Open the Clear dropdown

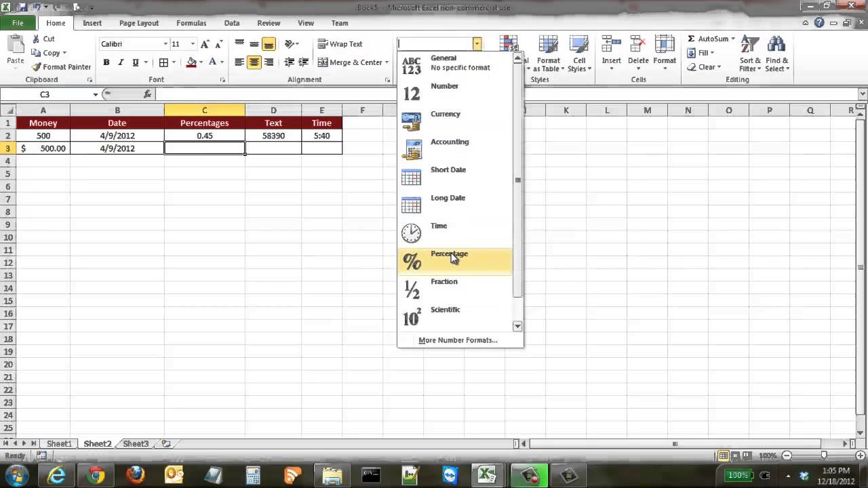tap(703, 67)
